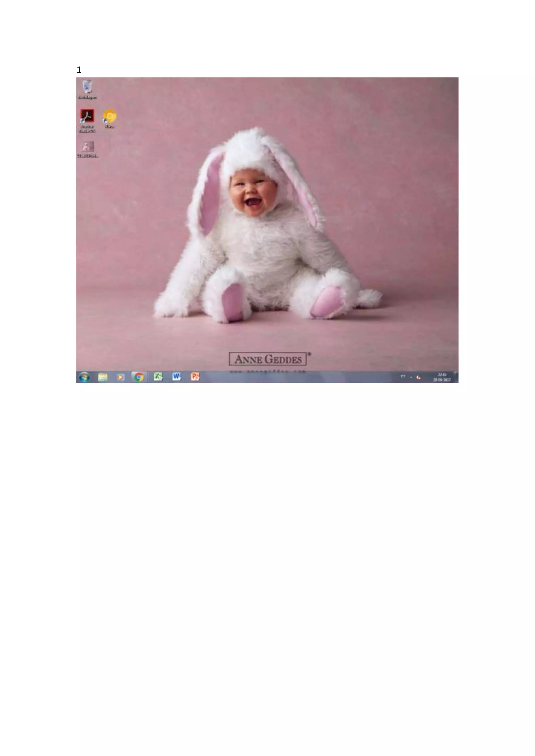
Task: Open the Recycle Bin desktop icon
Action: 87,87
